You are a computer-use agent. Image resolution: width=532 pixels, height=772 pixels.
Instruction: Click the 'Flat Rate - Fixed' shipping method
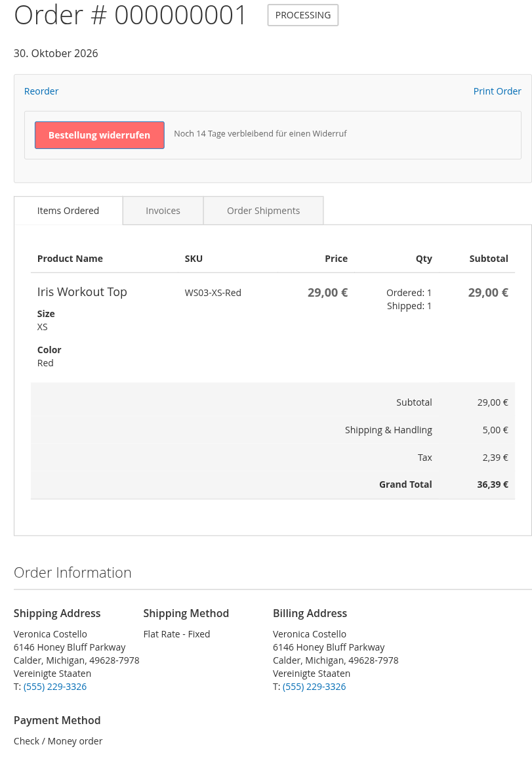[176, 634]
